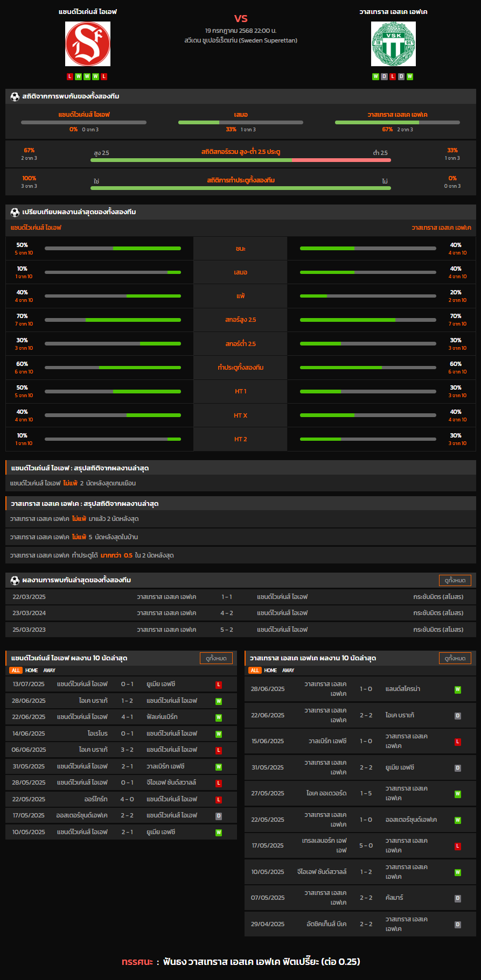Click the Sandvikens IF red team logo

click(x=88, y=44)
